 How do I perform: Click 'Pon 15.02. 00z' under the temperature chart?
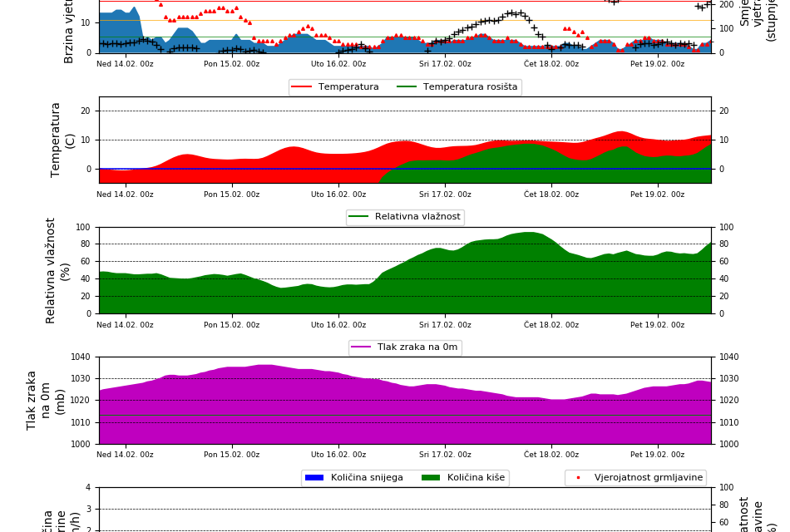(232, 195)
